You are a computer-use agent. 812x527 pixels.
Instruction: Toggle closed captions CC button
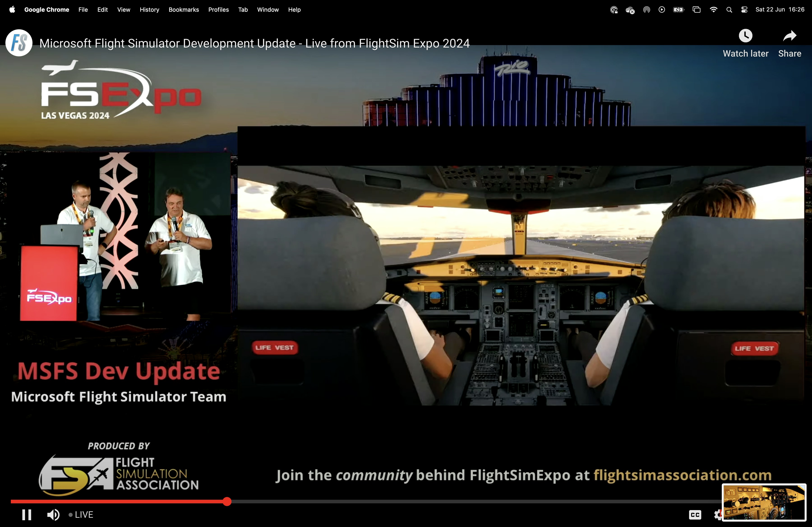(x=695, y=515)
